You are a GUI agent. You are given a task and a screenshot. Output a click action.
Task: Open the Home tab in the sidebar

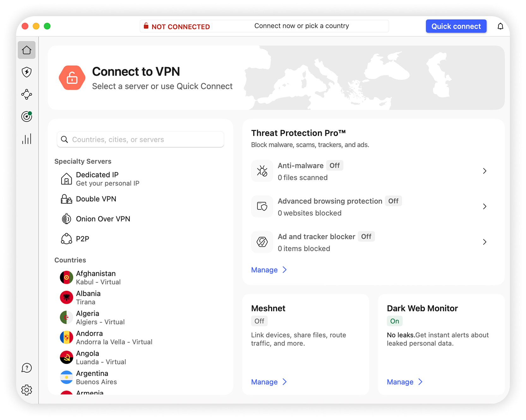click(27, 50)
